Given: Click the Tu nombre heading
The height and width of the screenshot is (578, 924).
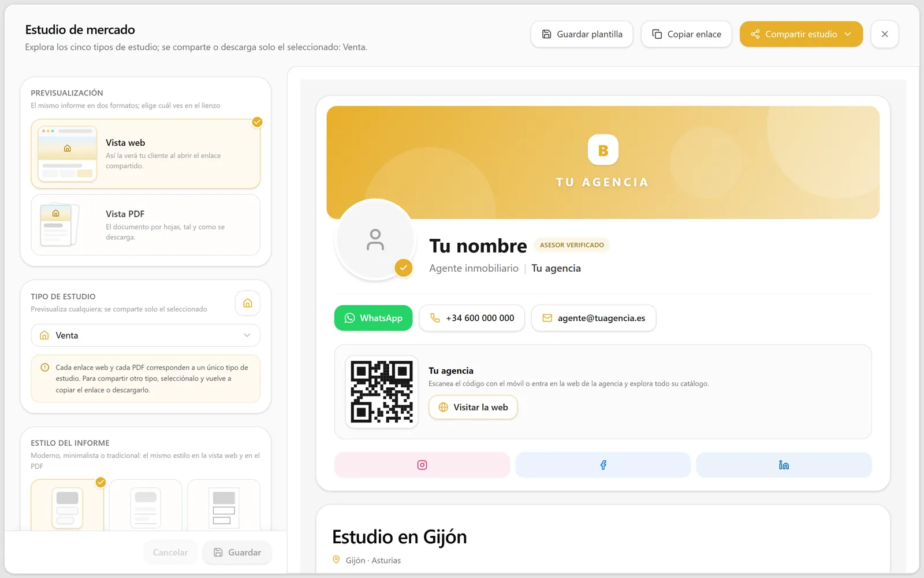Looking at the screenshot, I should pyautogui.click(x=478, y=246).
